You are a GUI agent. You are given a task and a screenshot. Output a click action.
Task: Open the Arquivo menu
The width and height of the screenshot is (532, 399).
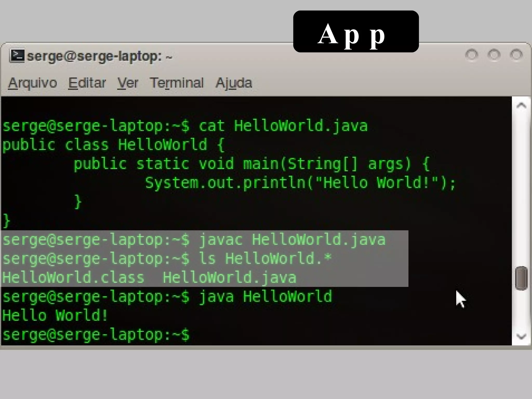32,83
